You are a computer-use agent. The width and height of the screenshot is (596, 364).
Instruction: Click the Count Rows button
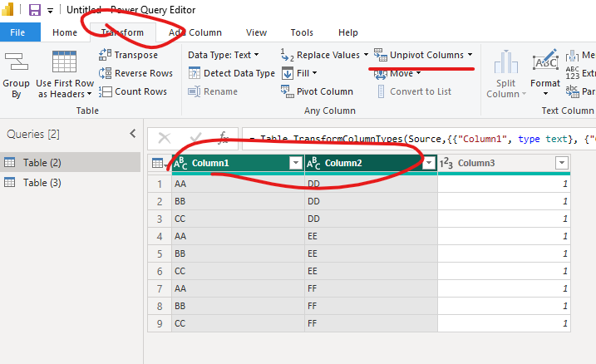tap(133, 91)
